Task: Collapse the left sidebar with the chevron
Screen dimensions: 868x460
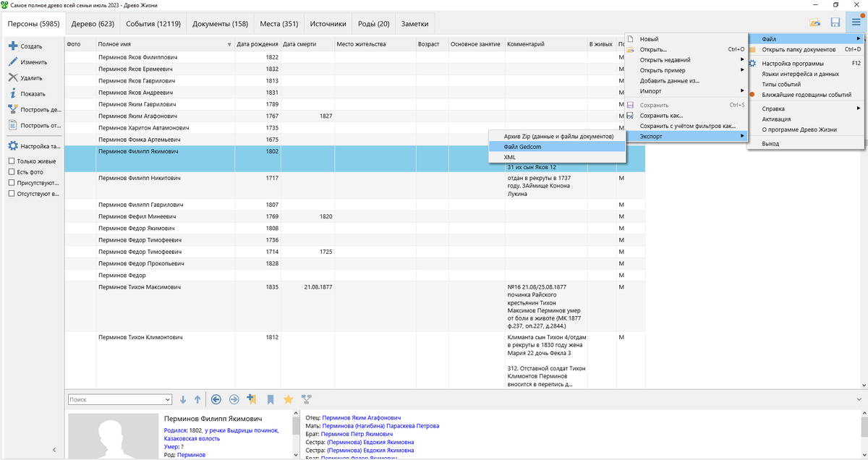Action: (55, 450)
